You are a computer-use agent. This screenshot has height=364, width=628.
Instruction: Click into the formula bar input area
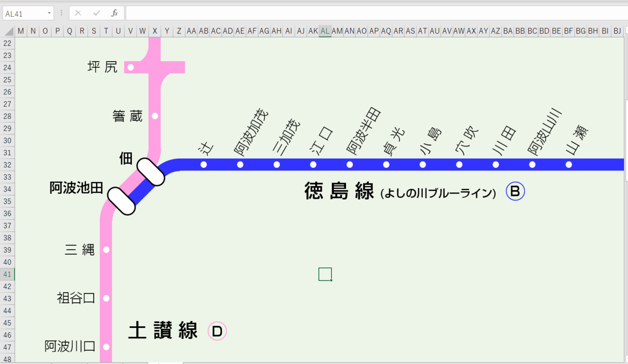coord(376,13)
